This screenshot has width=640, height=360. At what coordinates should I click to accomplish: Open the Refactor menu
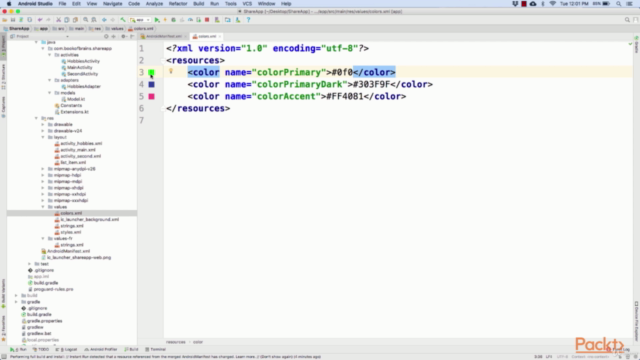click(x=178, y=4)
